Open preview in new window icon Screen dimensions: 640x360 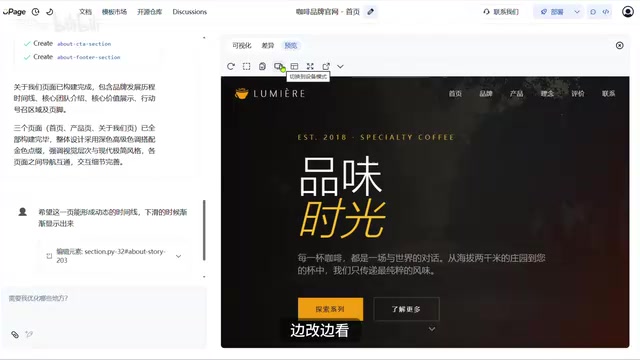click(x=326, y=66)
